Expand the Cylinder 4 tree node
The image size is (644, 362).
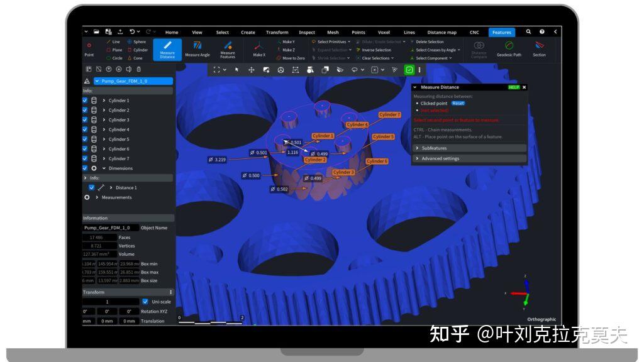point(104,129)
